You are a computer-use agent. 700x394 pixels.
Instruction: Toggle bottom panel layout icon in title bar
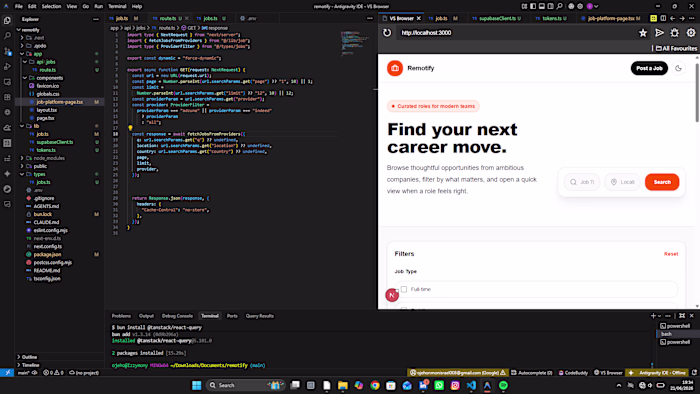(x=542, y=6)
